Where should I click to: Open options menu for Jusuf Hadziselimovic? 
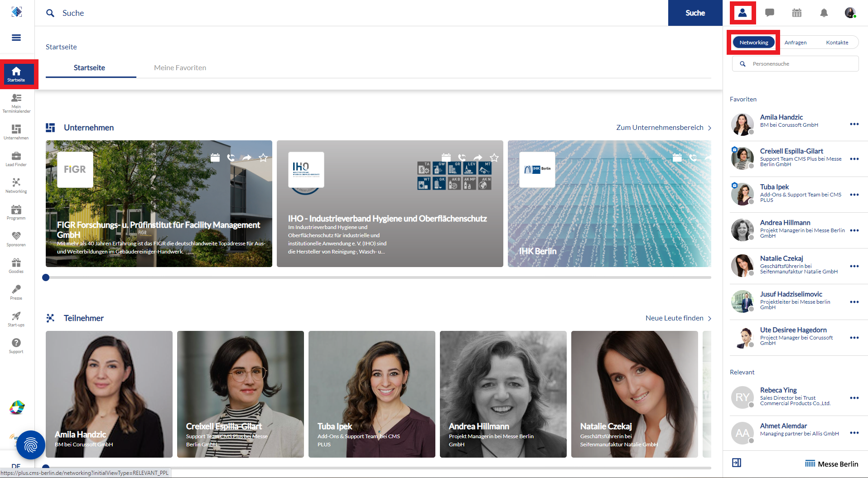pyautogui.click(x=854, y=302)
